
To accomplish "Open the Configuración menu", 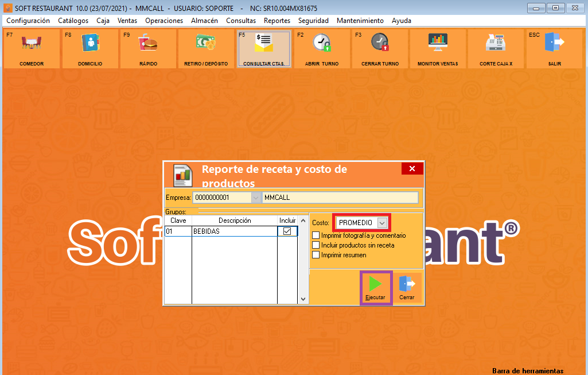I will [x=28, y=21].
